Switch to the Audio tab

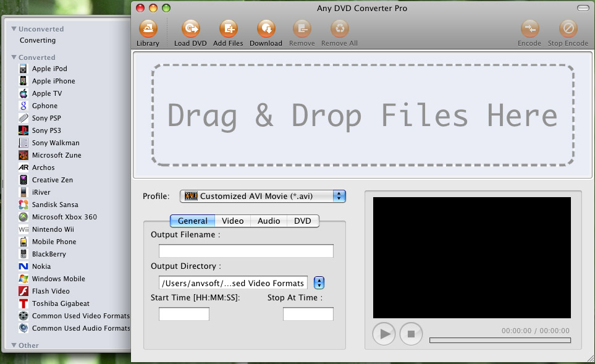(269, 221)
